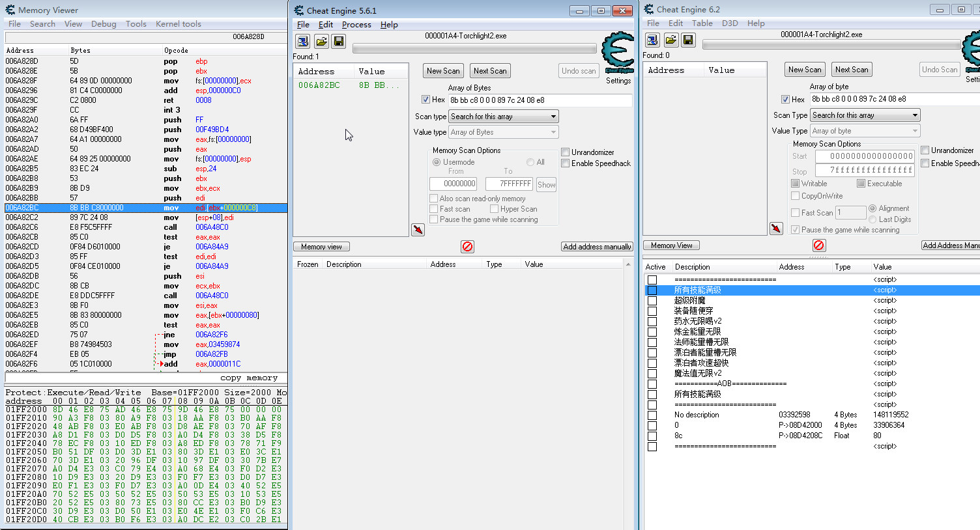Click Add address manually
The height and width of the screenshot is (530, 980).
596,246
